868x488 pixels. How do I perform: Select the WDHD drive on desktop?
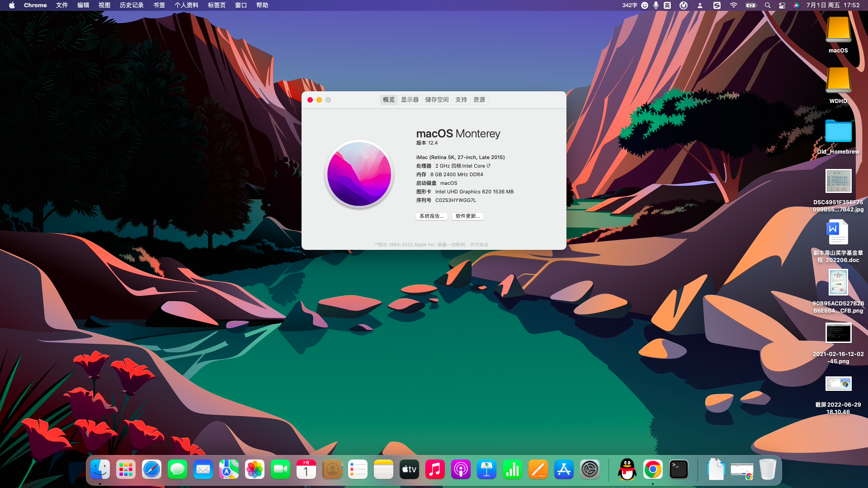[838, 86]
